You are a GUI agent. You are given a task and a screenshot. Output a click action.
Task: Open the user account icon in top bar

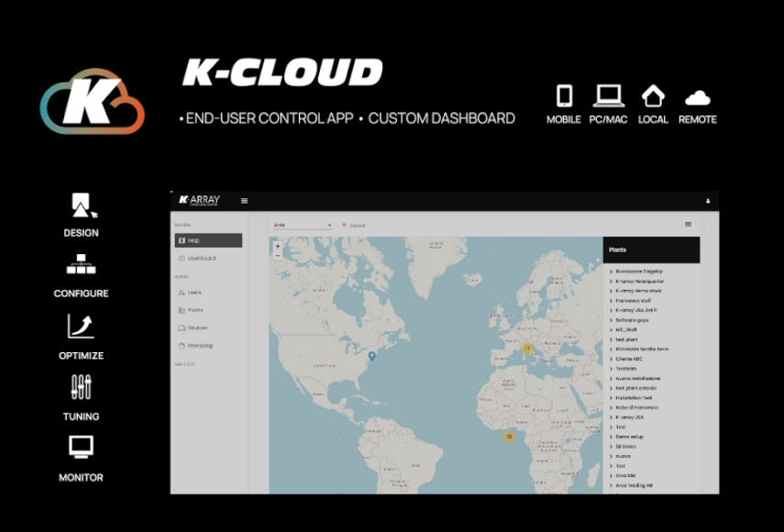coord(708,201)
